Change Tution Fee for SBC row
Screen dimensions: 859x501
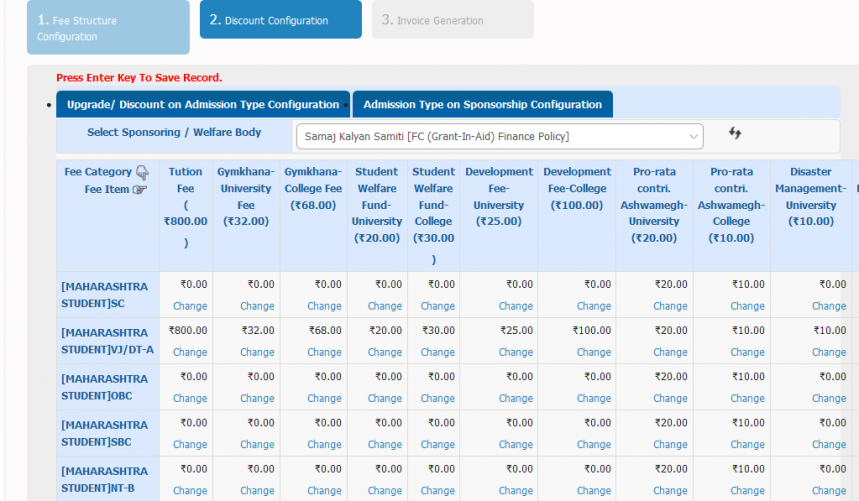pos(190,445)
